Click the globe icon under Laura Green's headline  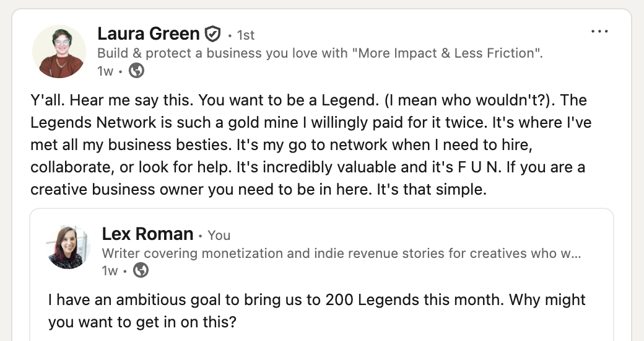pos(136,71)
